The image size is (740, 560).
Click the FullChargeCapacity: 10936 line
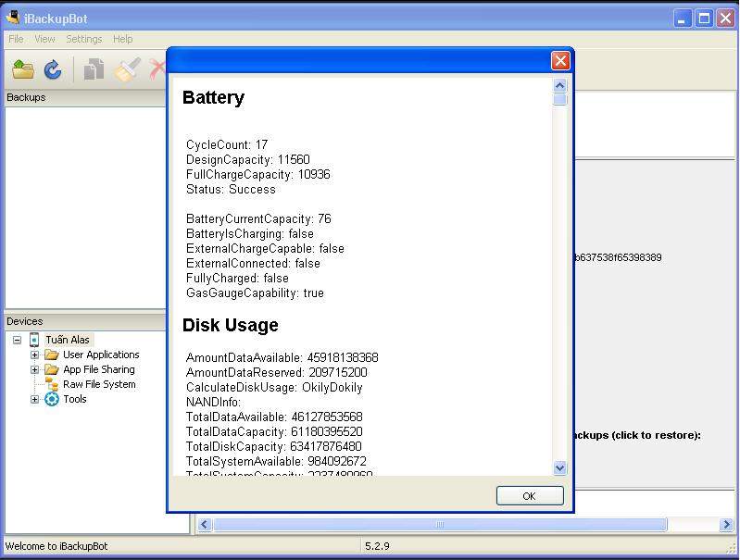click(x=258, y=174)
